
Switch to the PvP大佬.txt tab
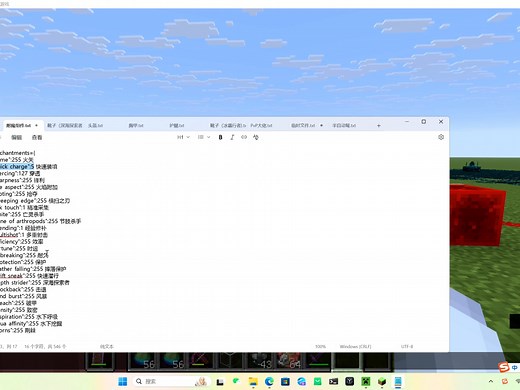[261, 126]
